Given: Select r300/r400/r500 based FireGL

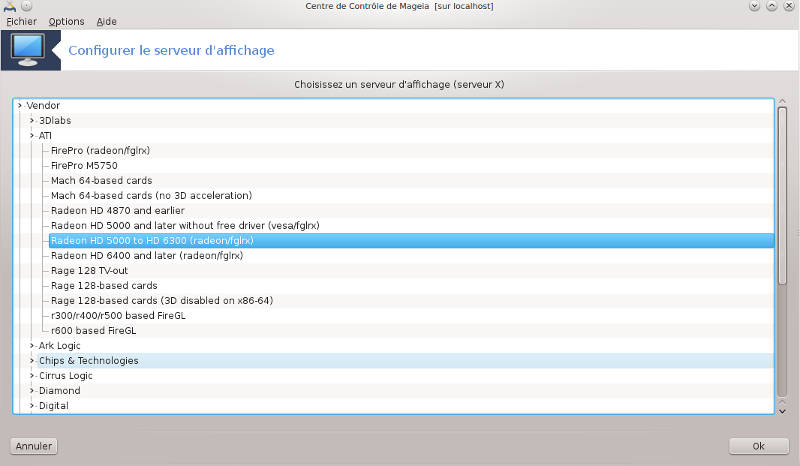Looking at the screenshot, I should point(118,316).
